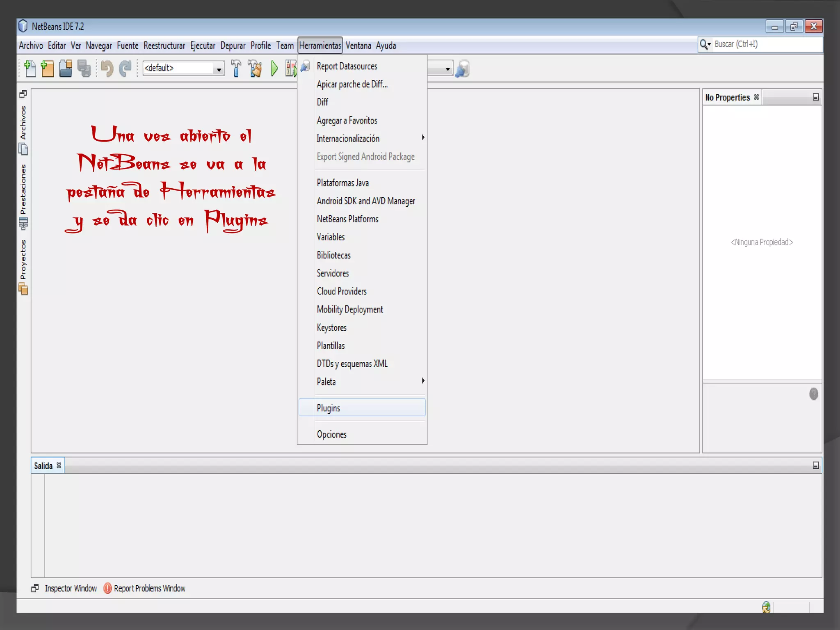Click the Report Problems Window red icon
The width and height of the screenshot is (840, 630).
tap(107, 588)
